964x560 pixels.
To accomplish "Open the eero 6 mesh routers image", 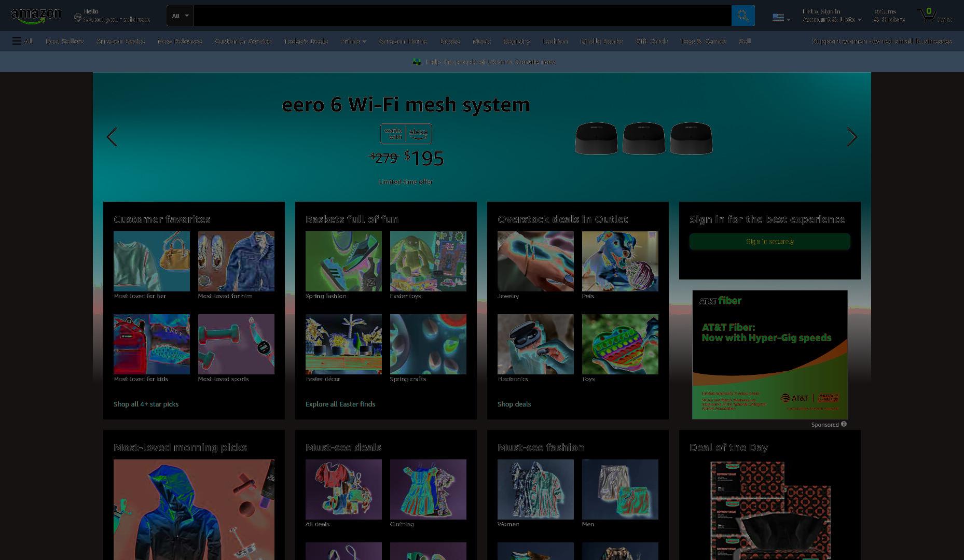I will pyautogui.click(x=644, y=138).
